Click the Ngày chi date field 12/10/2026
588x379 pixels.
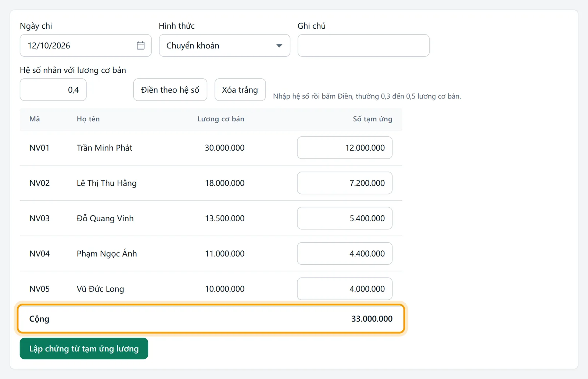[86, 46]
